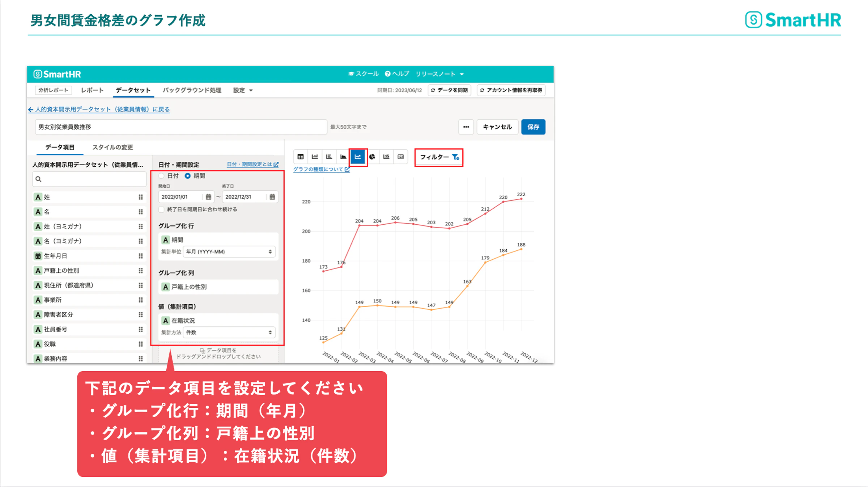Click the 222 data point label on the chart
868x487 pixels.
[521, 194]
